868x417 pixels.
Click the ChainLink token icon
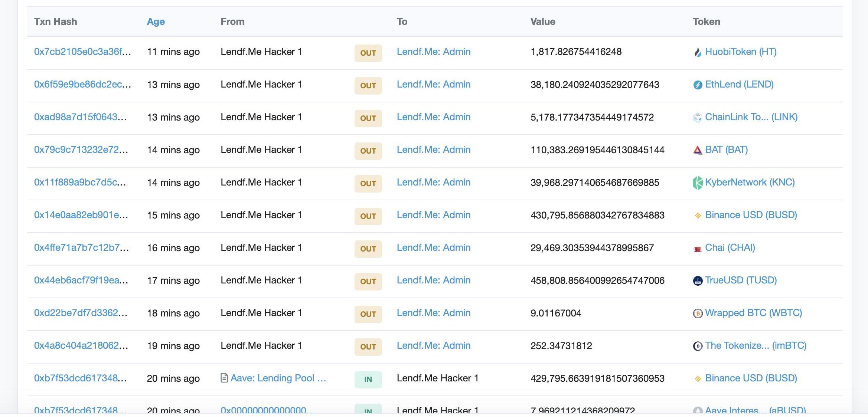698,118
